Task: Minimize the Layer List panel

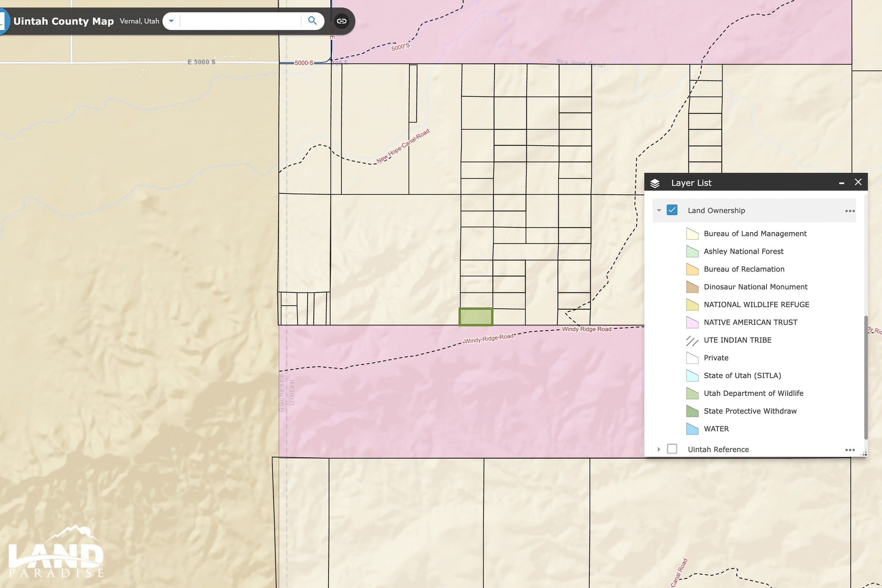Action: coord(841,183)
